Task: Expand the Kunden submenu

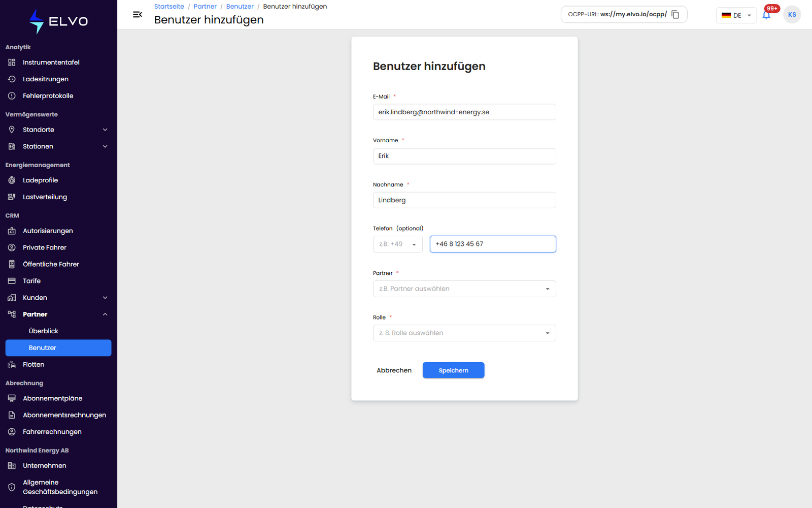Action: [105, 298]
